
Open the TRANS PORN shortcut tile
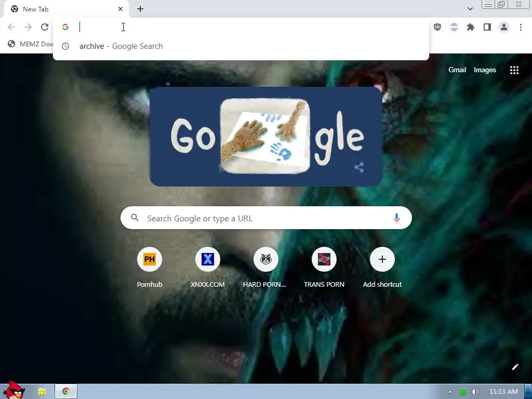click(x=324, y=268)
